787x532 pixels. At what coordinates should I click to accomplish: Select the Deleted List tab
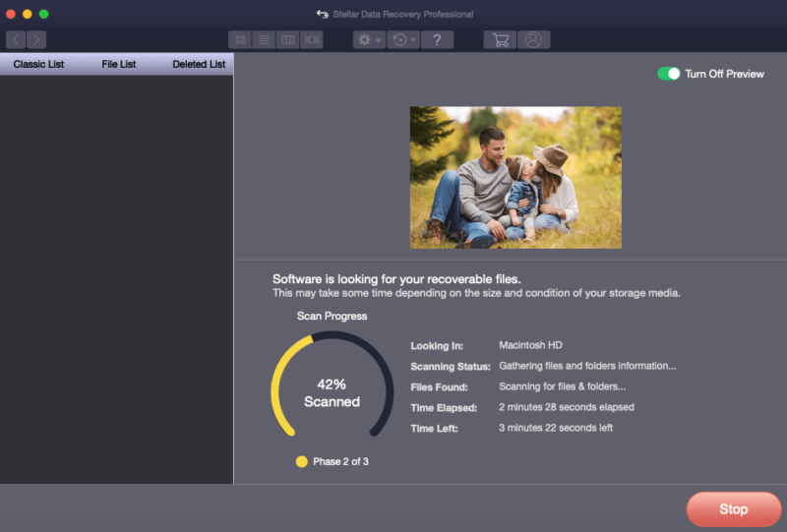[x=199, y=64]
